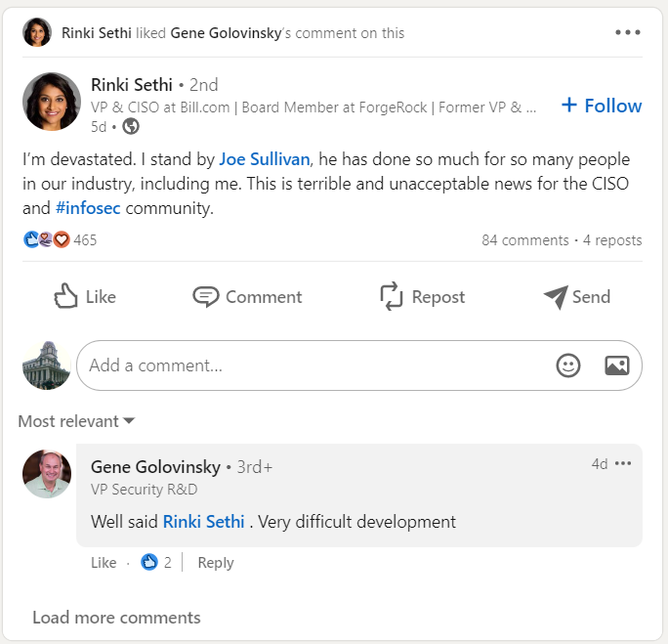View the 84 comments
The image size is (668, 644).
click(524, 240)
